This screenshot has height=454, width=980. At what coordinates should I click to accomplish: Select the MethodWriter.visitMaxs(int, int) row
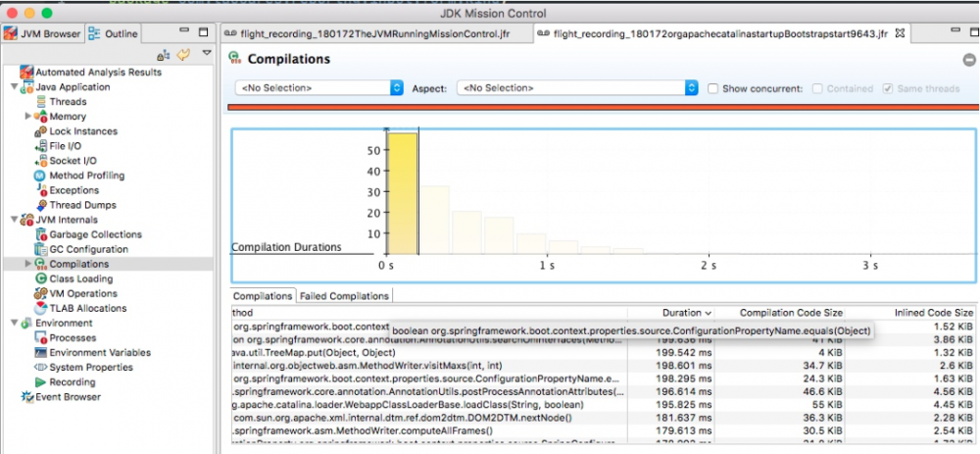[603, 365]
